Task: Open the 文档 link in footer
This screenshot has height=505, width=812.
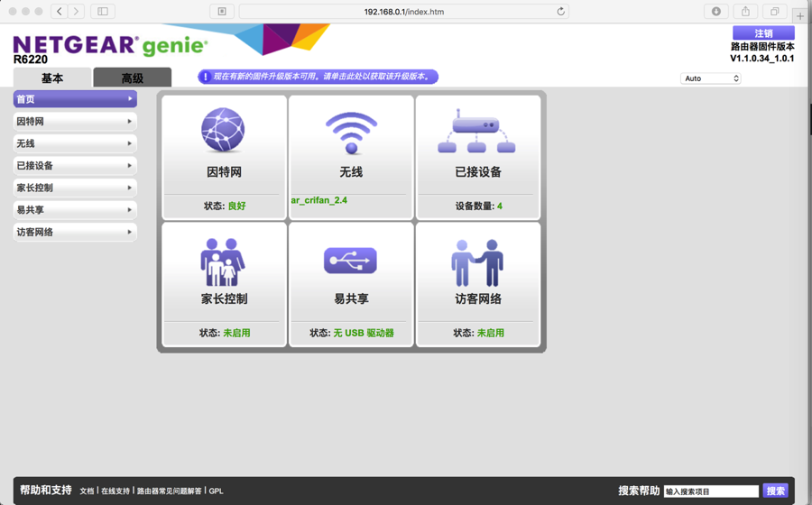Action: [87, 491]
